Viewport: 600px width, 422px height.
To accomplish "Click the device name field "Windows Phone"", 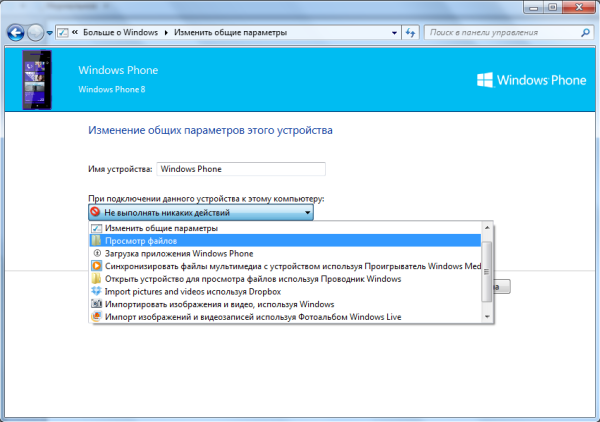I will 241,169.
